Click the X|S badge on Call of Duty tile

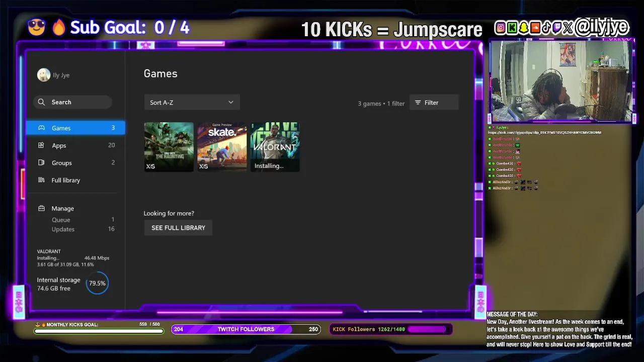[x=150, y=166]
